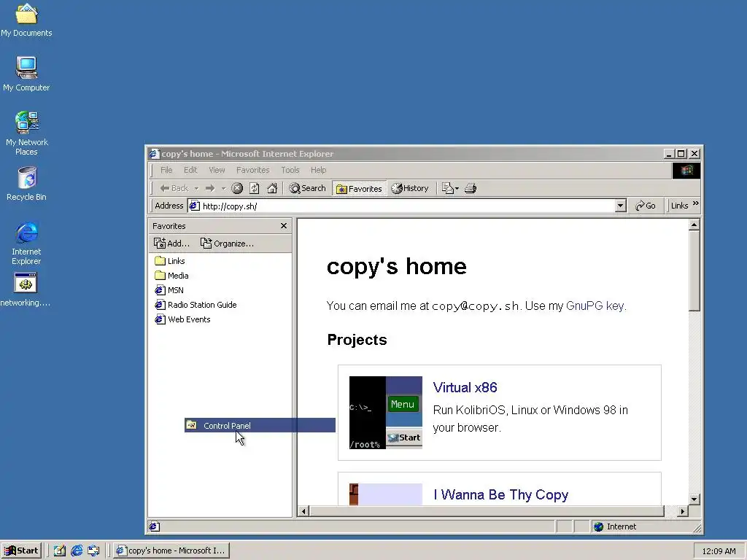Click the Windows Start button
This screenshot has height=560, width=747.
tap(21, 551)
